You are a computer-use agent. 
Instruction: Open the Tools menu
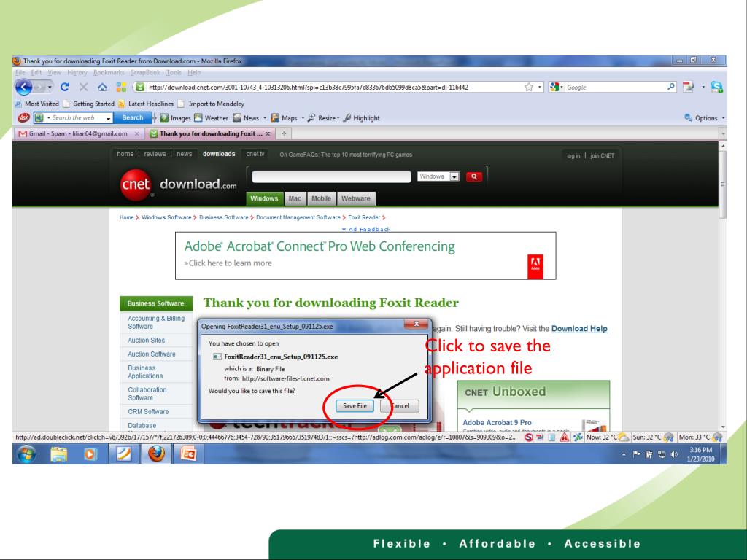click(x=174, y=72)
